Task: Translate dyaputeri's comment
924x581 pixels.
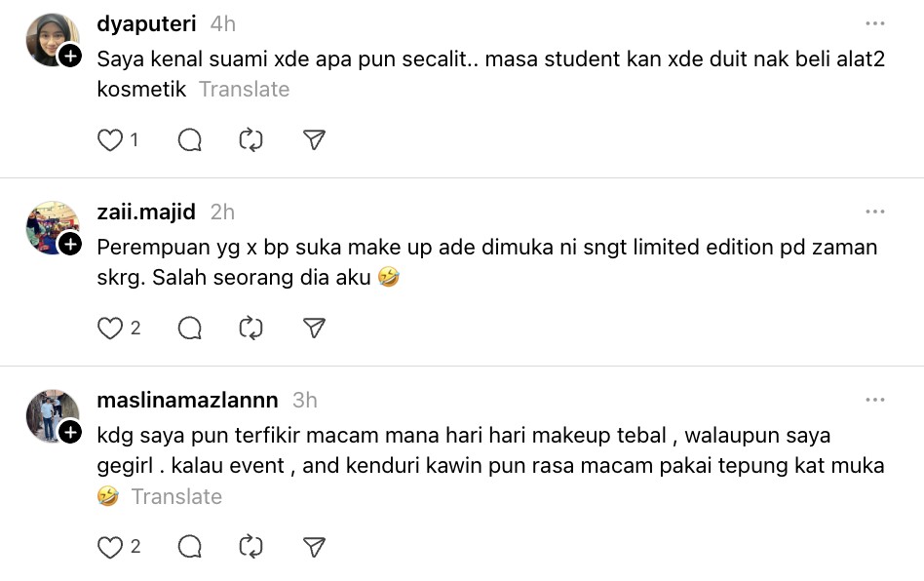Action: (x=244, y=90)
